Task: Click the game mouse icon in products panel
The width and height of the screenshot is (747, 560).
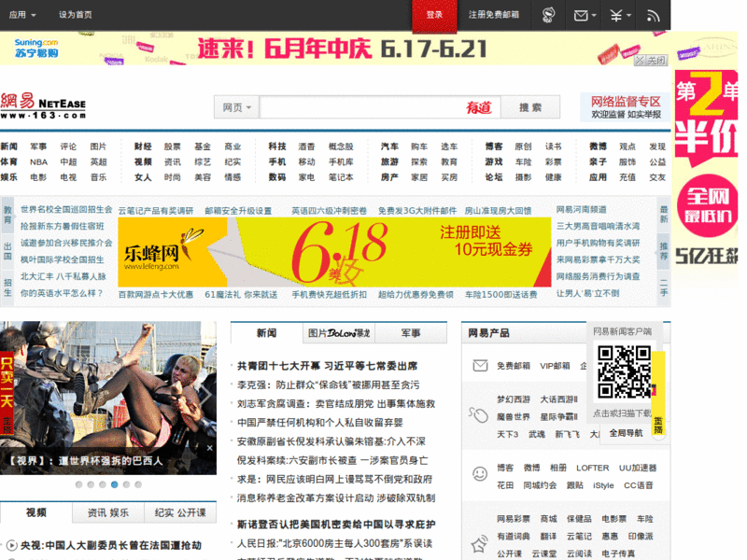Action: 477,415
